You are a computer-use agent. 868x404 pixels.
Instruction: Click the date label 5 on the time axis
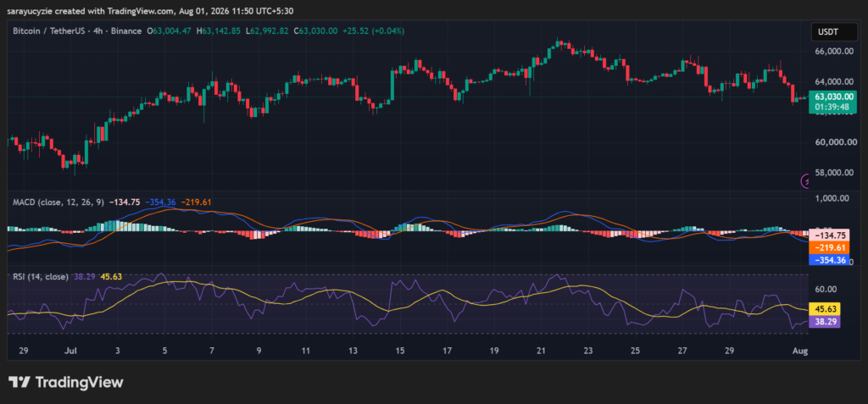point(164,351)
